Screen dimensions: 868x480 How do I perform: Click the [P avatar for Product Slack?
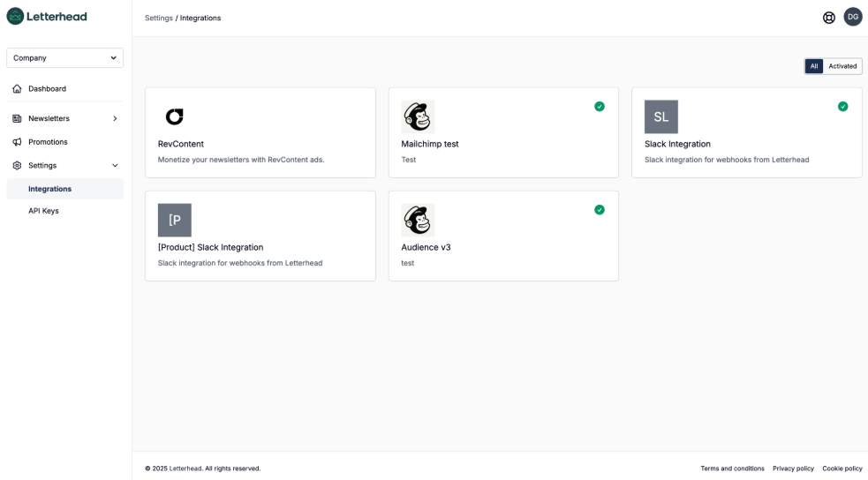[x=175, y=220]
